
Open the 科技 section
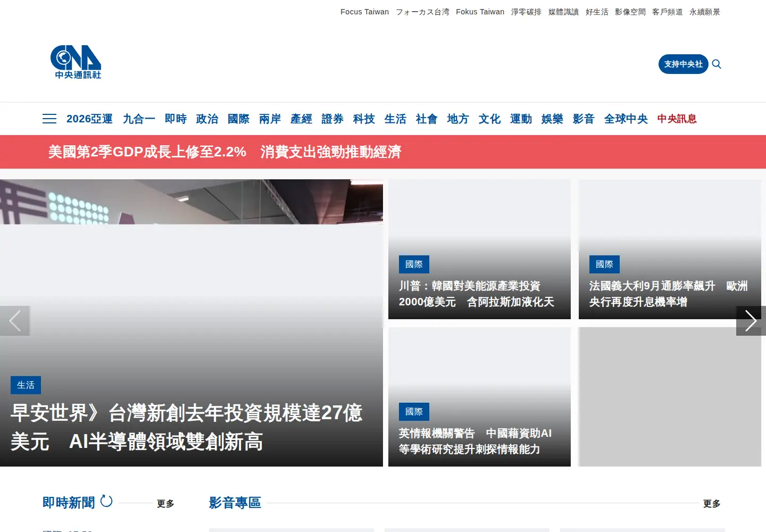364,119
